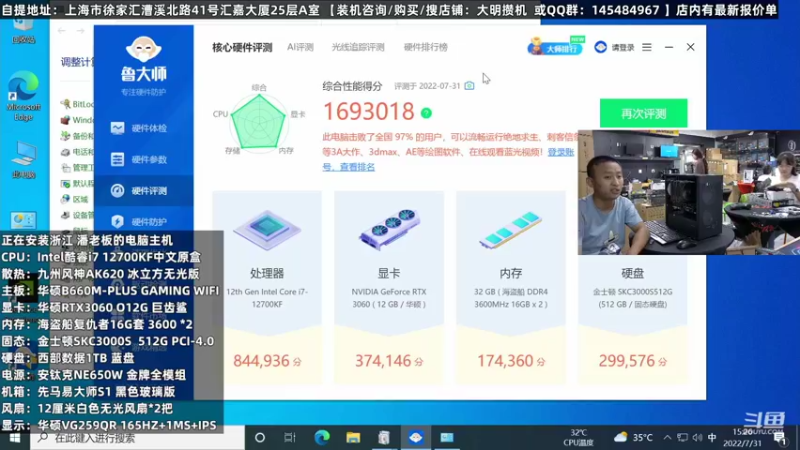
Task: Click taskbar Cortana circle icon
Action: point(260,438)
